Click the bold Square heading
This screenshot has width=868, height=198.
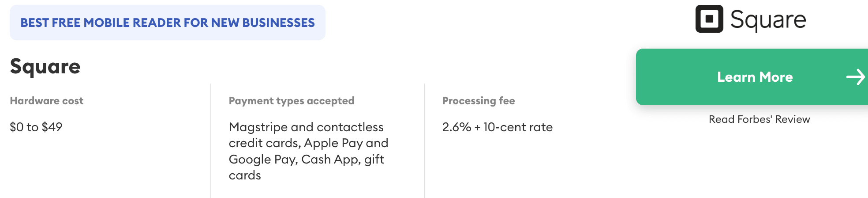pos(45,66)
